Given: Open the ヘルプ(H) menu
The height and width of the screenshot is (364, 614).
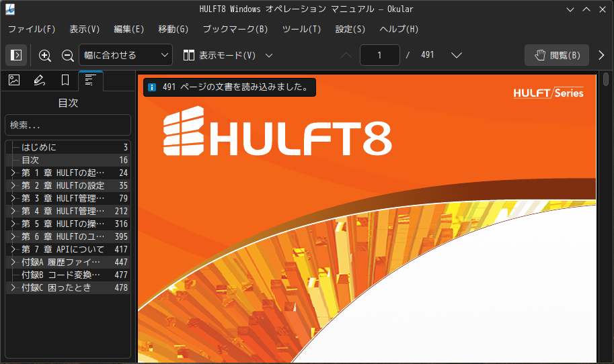Looking at the screenshot, I should coord(399,30).
